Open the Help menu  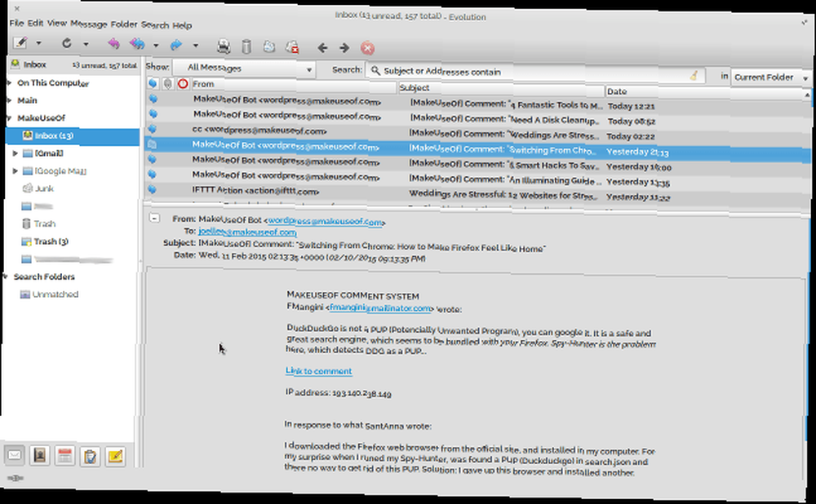click(x=182, y=25)
